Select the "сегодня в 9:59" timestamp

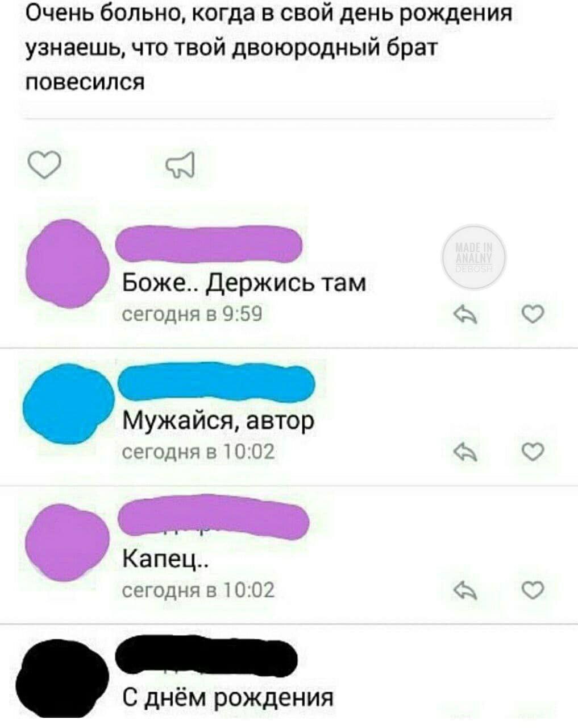193,313
